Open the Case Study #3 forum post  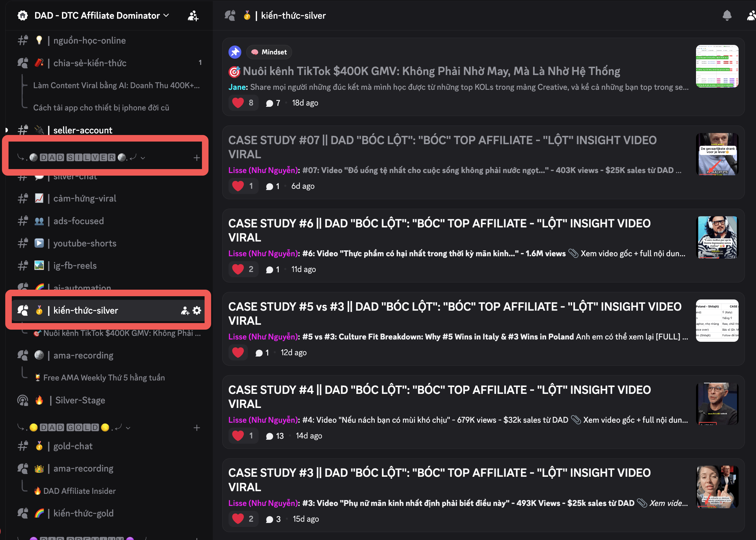point(439,480)
